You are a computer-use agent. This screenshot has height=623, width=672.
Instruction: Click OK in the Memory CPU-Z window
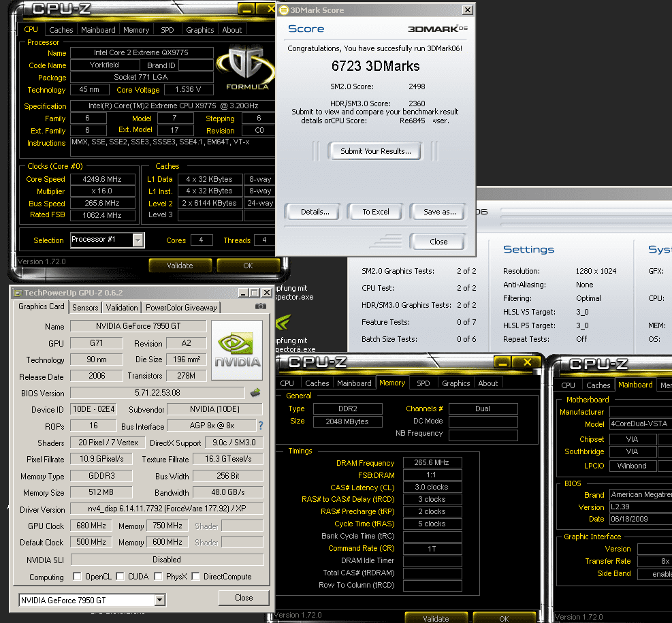point(504,618)
